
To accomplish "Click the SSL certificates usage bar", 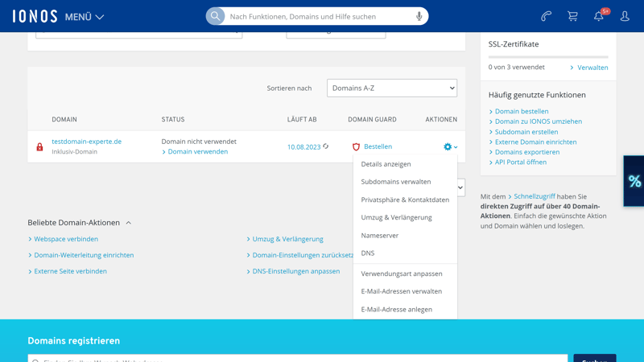I will [548, 57].
